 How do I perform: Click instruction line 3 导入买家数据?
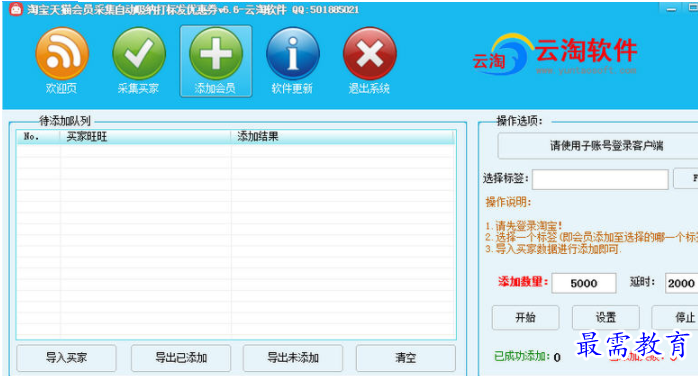553,249
